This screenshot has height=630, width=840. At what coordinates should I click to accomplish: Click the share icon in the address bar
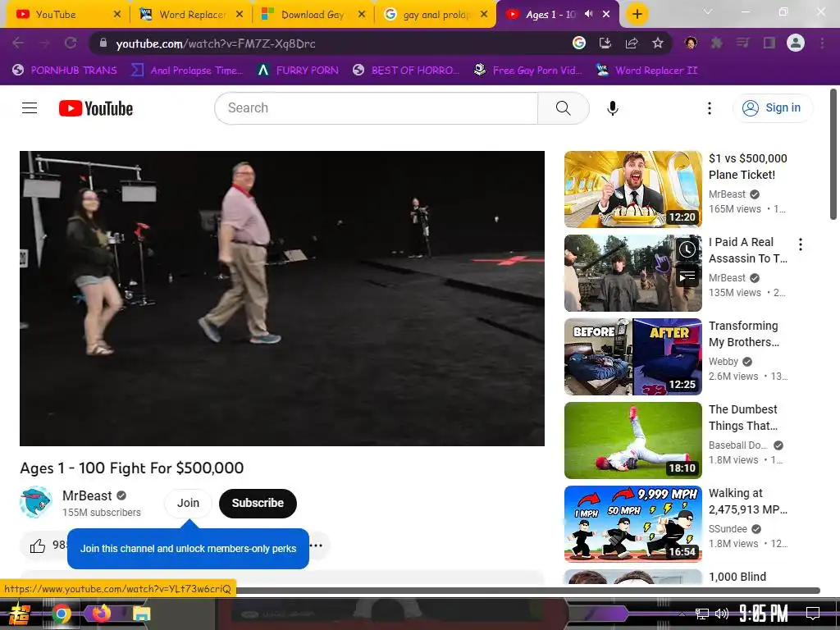[632, 43]
